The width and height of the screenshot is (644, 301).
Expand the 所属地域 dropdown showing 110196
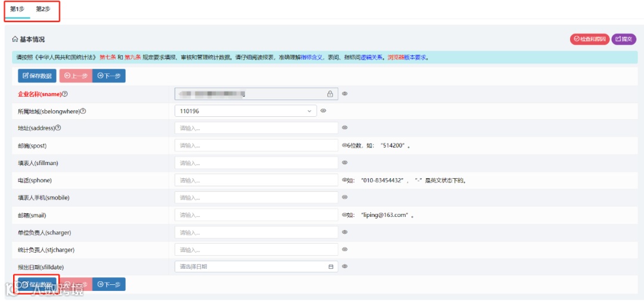point(246,111)
